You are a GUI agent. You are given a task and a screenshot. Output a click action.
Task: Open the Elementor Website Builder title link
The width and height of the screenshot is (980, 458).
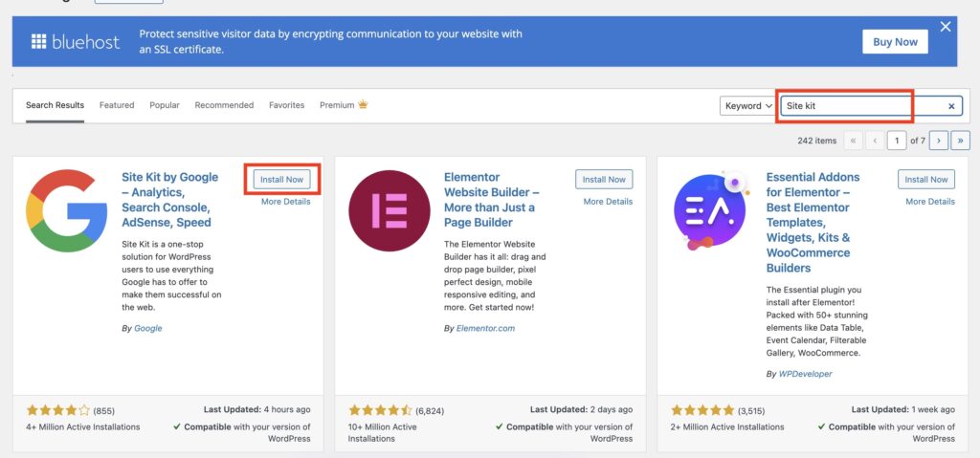(492, 200)
